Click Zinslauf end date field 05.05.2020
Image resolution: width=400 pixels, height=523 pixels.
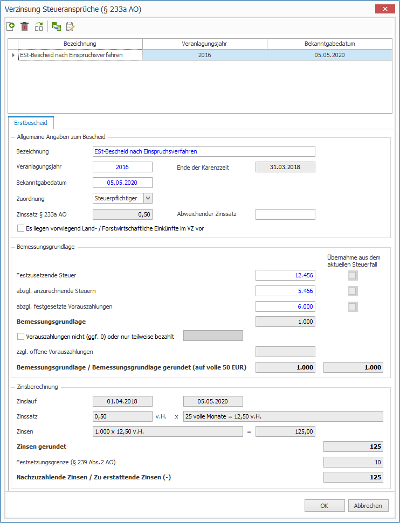[213, 401]
